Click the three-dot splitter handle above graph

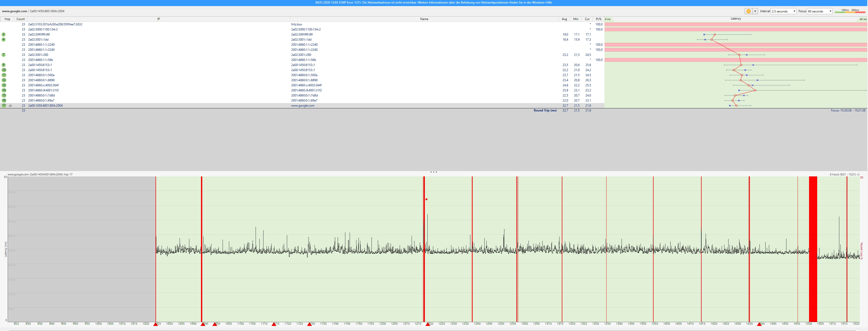(434, 172)
